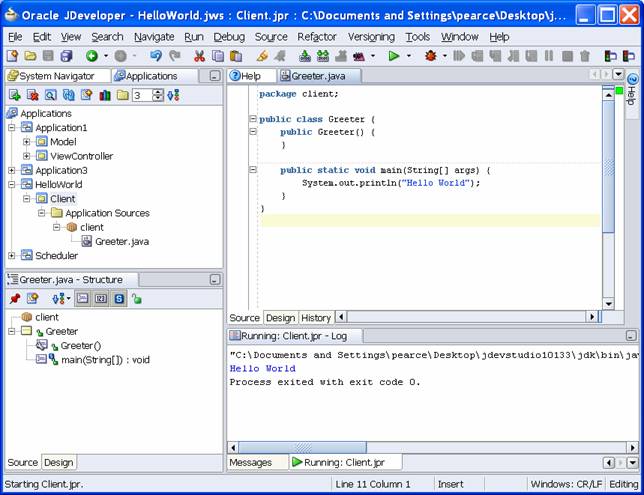Expand the ViewController project node
The image size is (644, 495).
pos(27,156)
